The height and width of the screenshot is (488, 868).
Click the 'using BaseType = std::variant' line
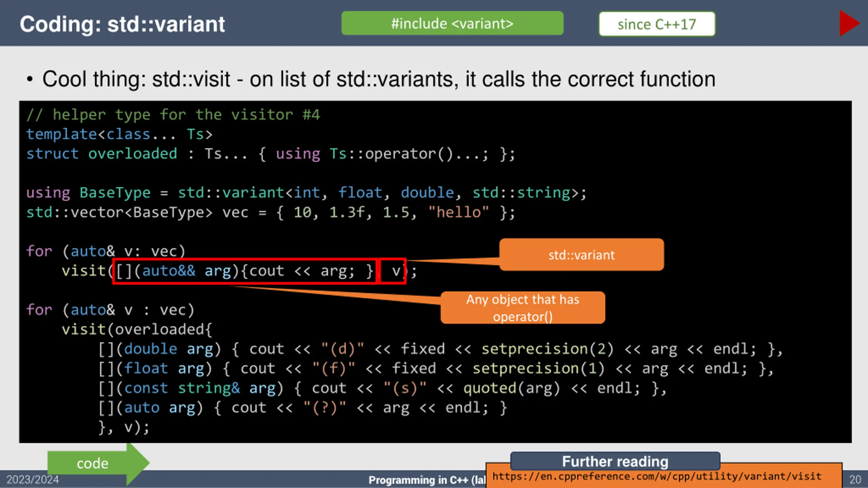306,193
